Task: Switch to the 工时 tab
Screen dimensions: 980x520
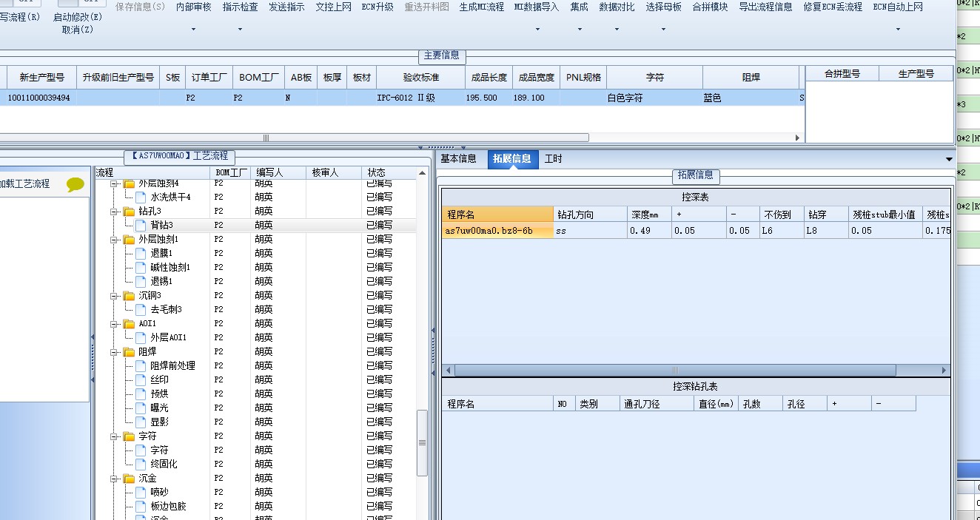Action: [553, 159]
